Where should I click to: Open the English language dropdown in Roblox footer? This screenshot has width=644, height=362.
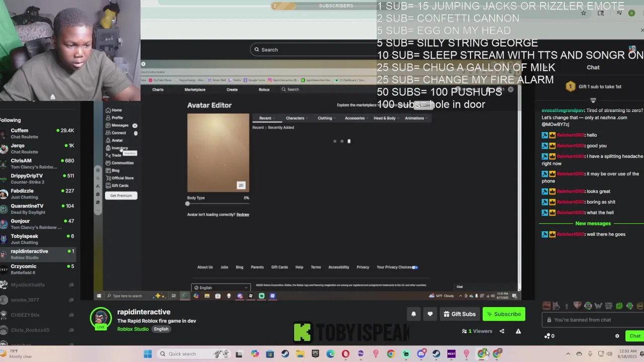coord(221,288)
